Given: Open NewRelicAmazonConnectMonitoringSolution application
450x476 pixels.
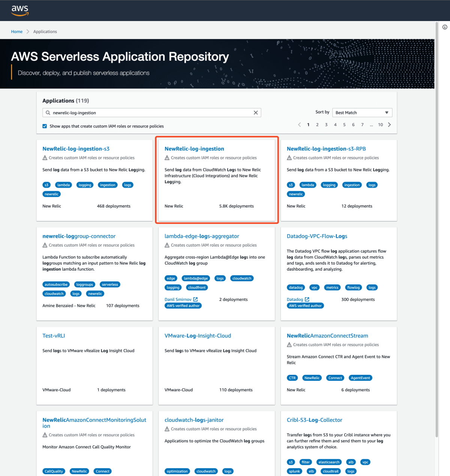Looking at the screenshot, I should click(94, 423).
